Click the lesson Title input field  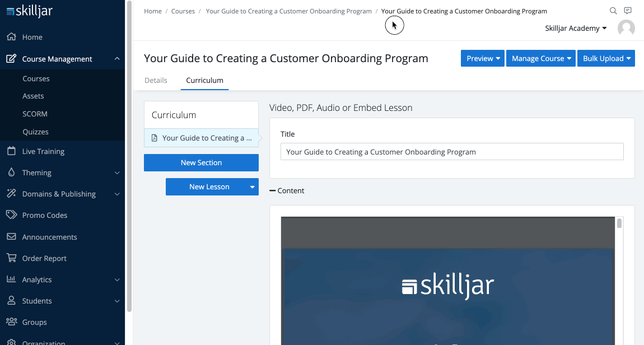click(451, 152)
